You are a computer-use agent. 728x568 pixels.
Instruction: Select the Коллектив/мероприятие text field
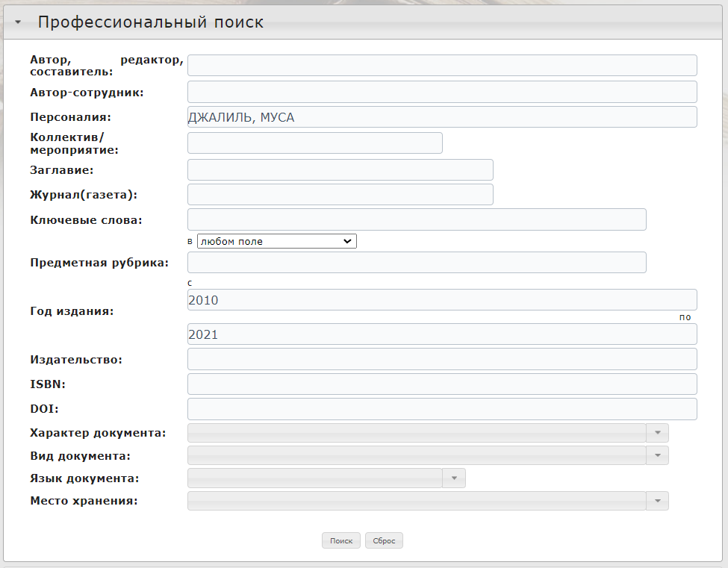(x=314, y=143)
